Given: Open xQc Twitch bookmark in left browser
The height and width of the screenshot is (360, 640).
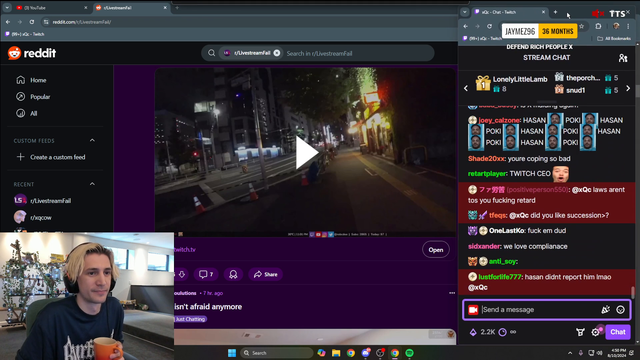Looking at the screenshot, I should (x=24, y=34).
